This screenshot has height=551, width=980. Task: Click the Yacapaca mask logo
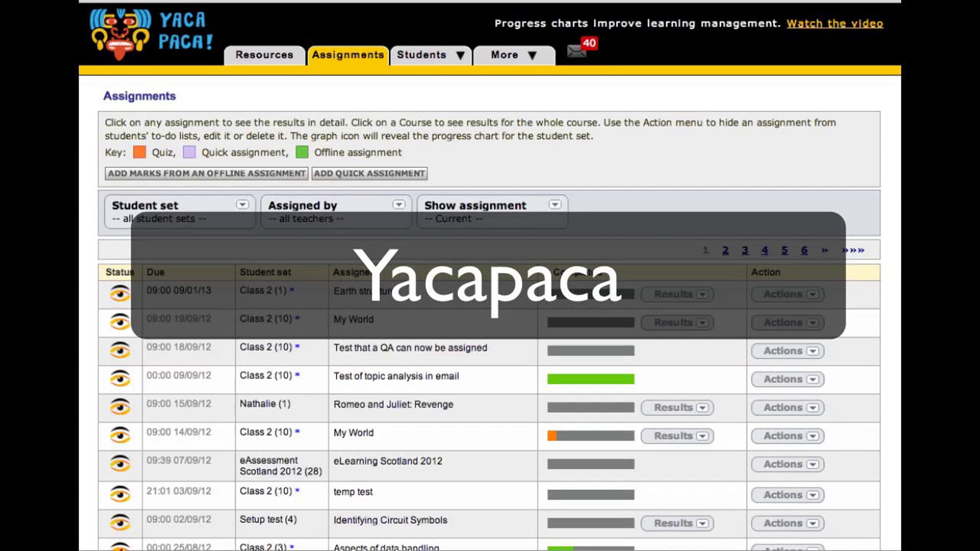(120, 34)
